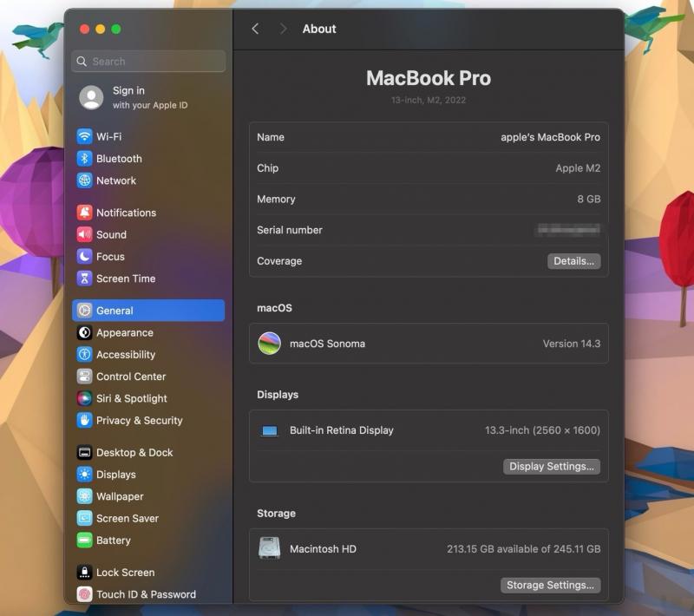Minimize window with yellow button
Image resolution: width=694 pixels, height=616 pixels.
coord(101,29)
